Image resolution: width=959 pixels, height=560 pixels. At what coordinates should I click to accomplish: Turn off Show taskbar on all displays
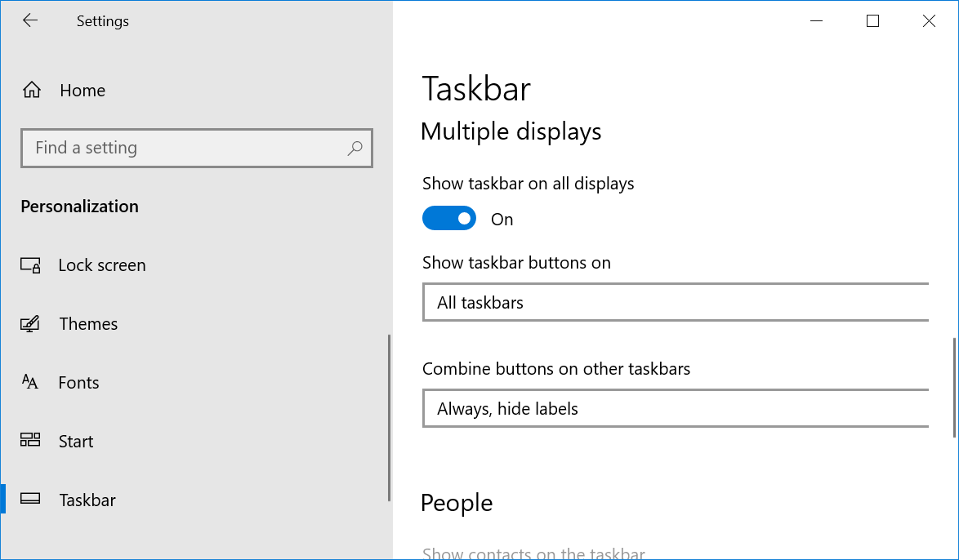coord(449,219)
